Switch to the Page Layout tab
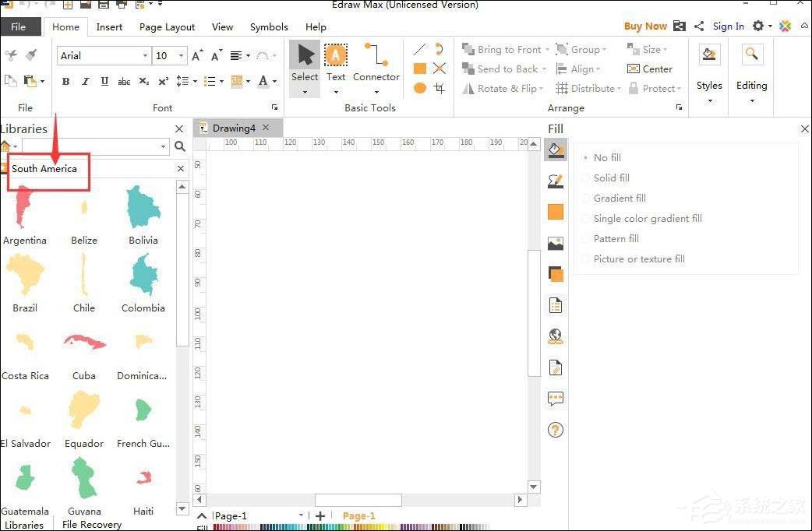 [167, 27]
